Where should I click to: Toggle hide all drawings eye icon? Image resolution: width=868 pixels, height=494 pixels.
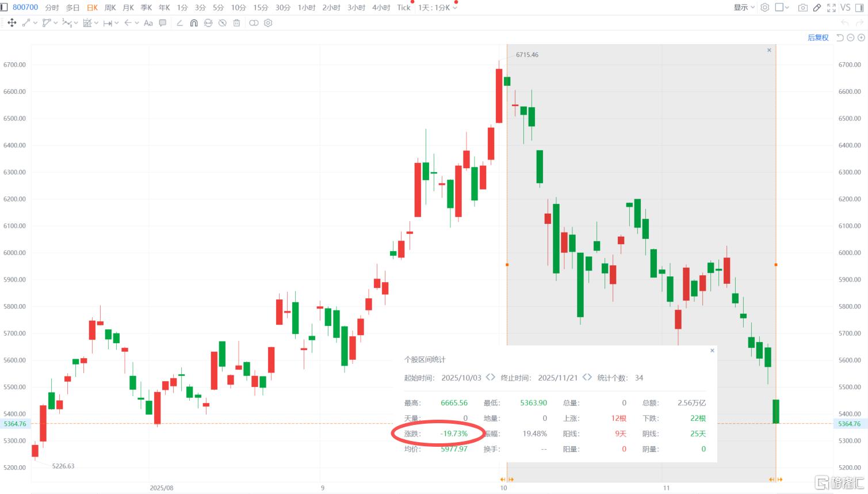tap(222, 23)
